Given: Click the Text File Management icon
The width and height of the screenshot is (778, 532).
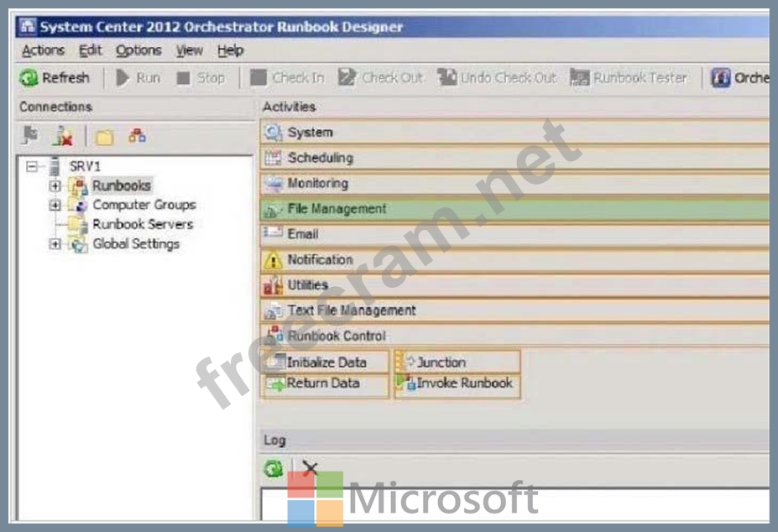Looking at the screenshot, I should click(x=274, y=310).
